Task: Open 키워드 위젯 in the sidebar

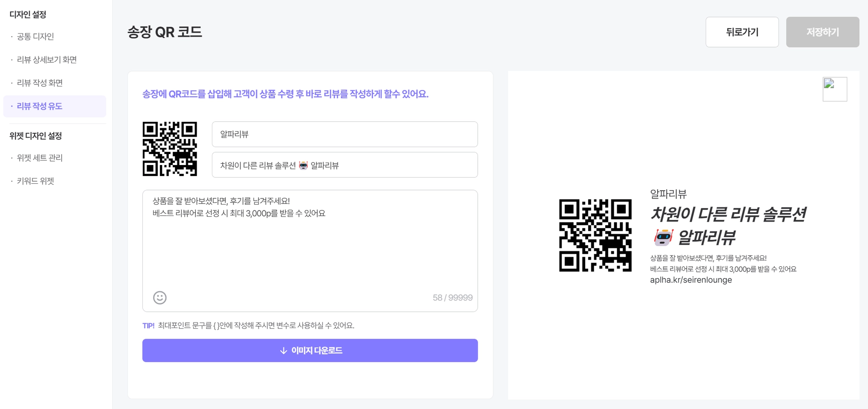Action: pyautogui.click(x=36, y=181)
